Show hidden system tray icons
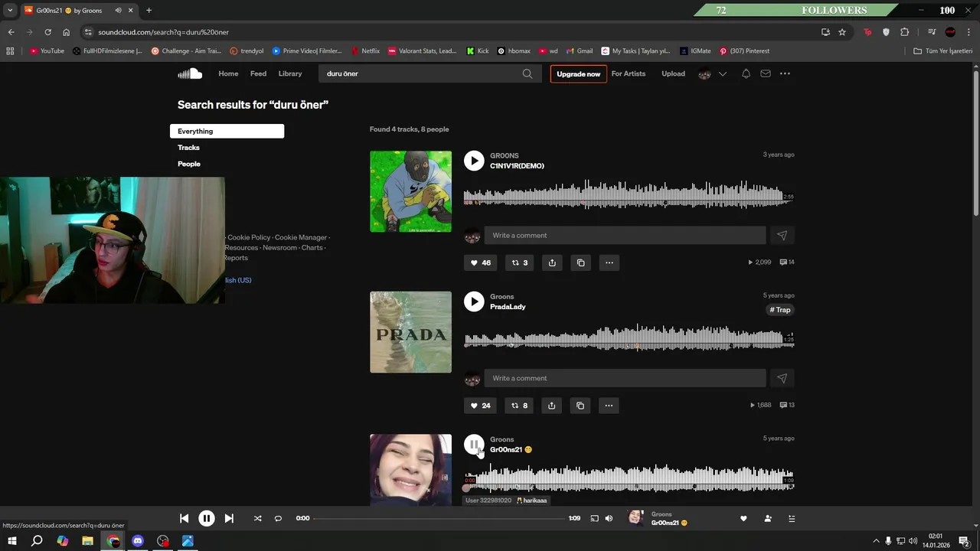980x551 pixels. coord(877,541)
